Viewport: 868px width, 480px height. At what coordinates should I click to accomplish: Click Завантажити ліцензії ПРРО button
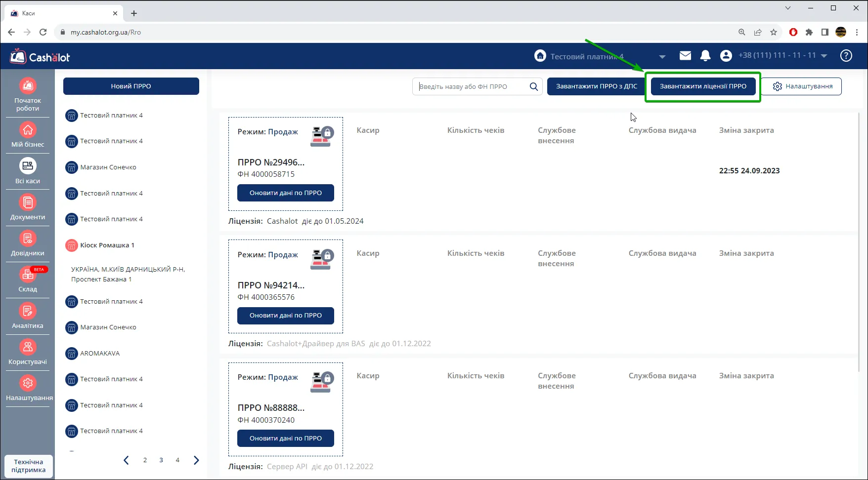[x=703, y=86]
